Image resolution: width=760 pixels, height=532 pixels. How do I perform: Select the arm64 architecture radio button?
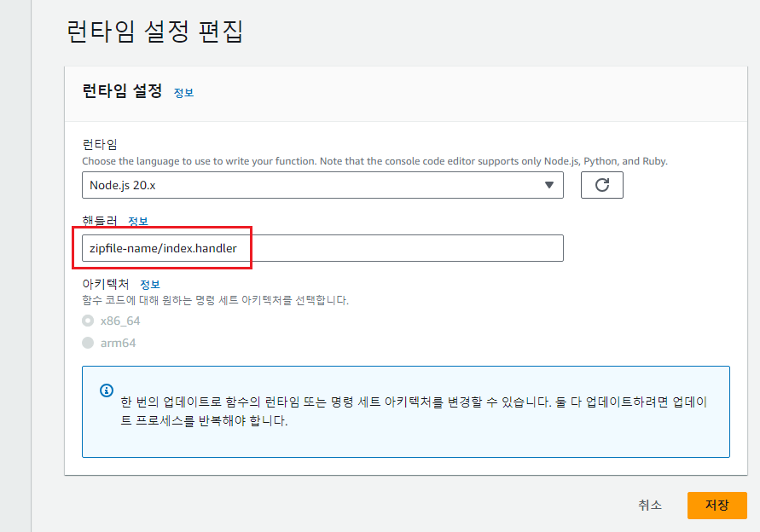pos(88,343)
